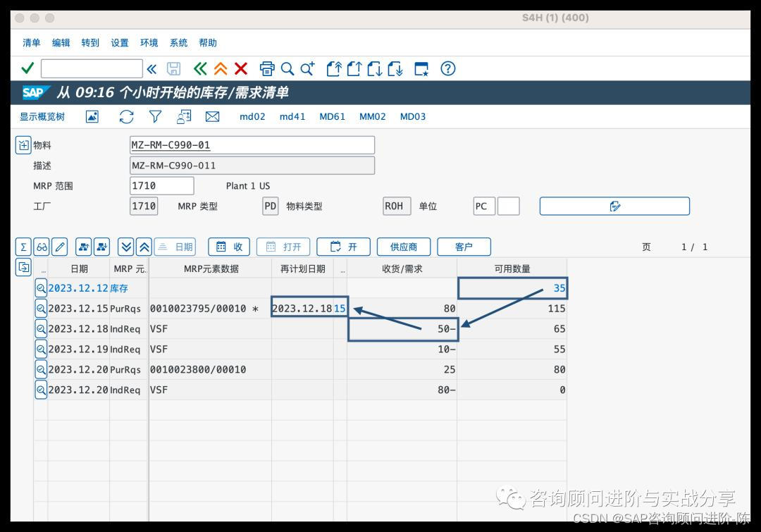Click the Find Next magnifier-plus icon

pyautogui.click(x=307, y=68)
